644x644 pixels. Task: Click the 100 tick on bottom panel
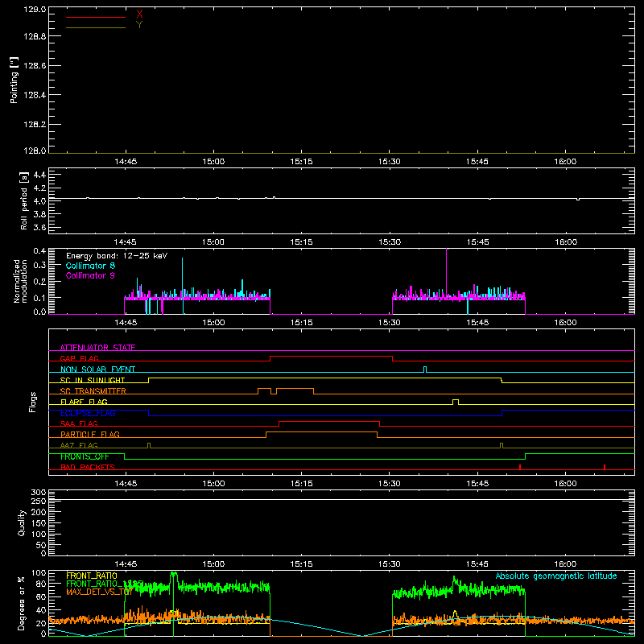point(38,573)
